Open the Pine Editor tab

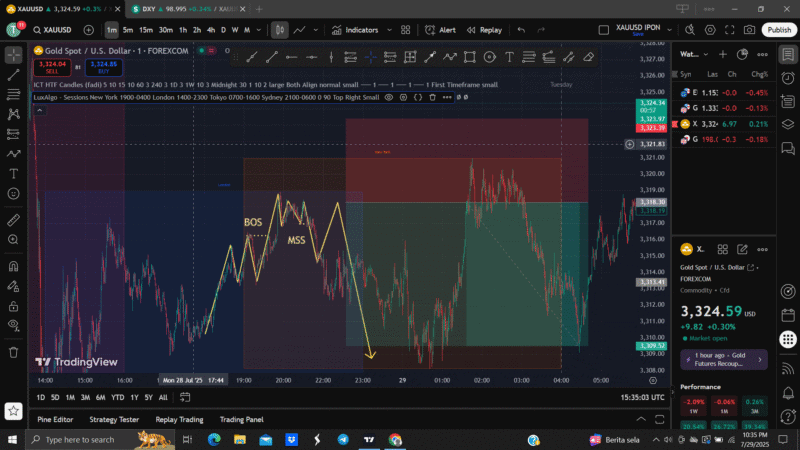point(55,420)
